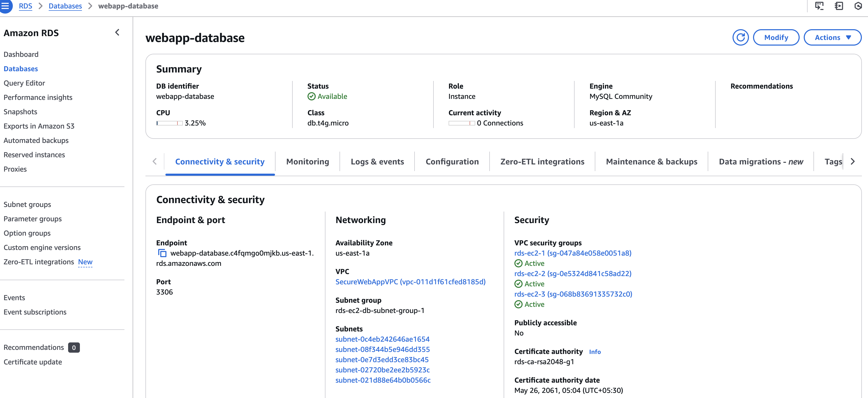Open Option groups page
This screenshot has height=398, width=868.
(27, 233)
